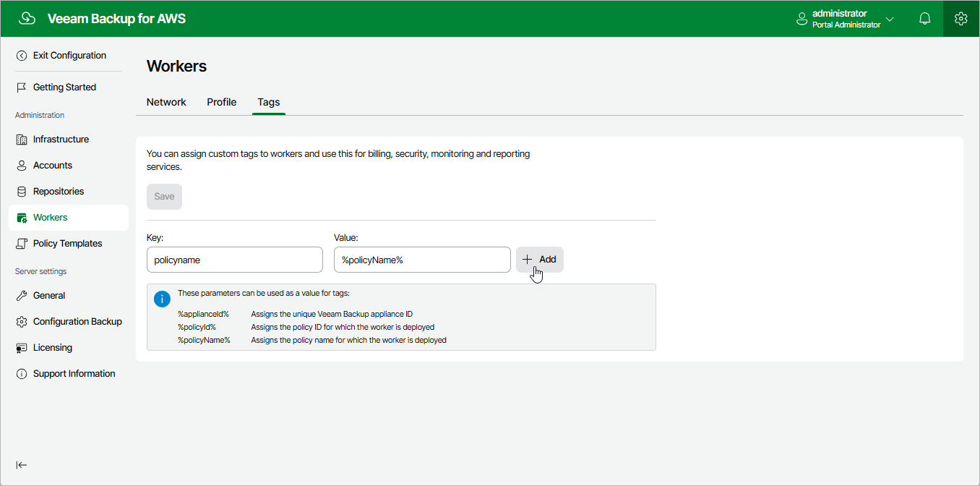Click the Exit Configuration back arrow icon
This screenshot has height=486, width=980.
pos(22,56)
